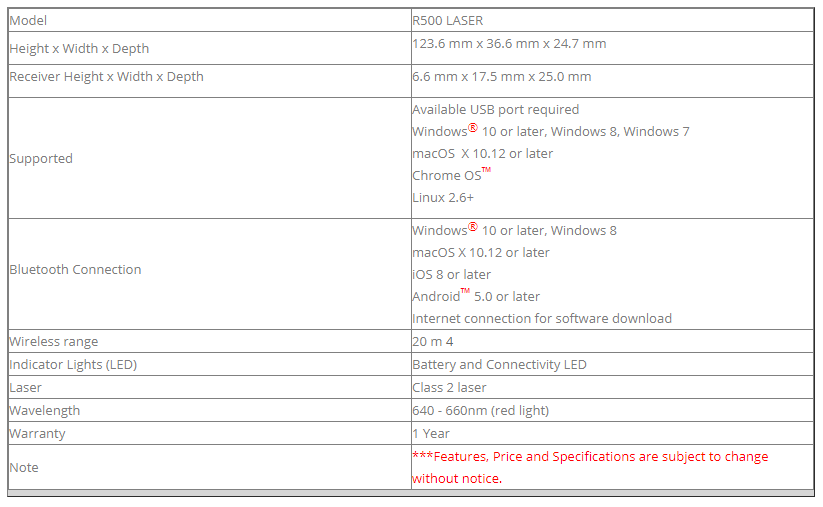Viewport: 823px width, 507px height.
Task: Click the 'Height x Width x Depth' label
Action: click(x=79, y=48)
